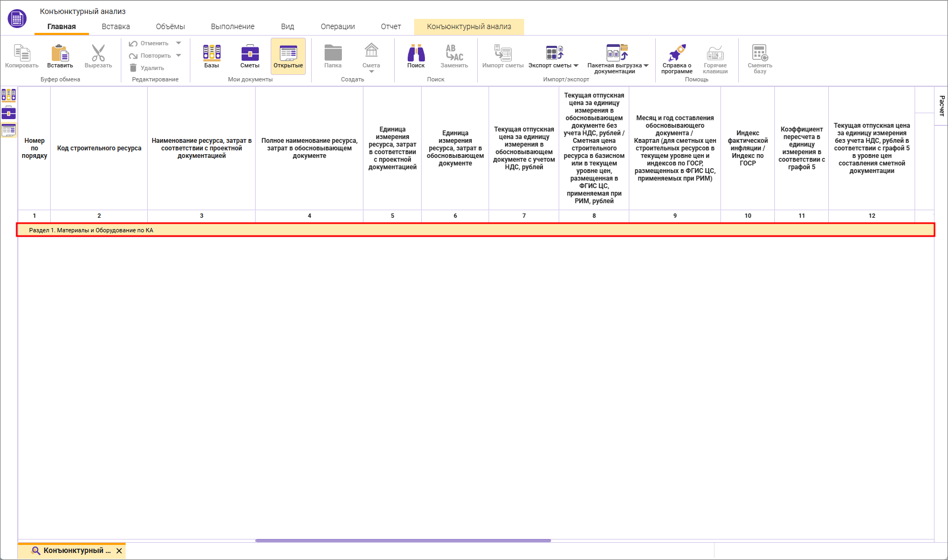This screenshot has height=560, width=948.
Task: Expand Пакетная выгрузка документации dropdown
Action: coord(646,66)
